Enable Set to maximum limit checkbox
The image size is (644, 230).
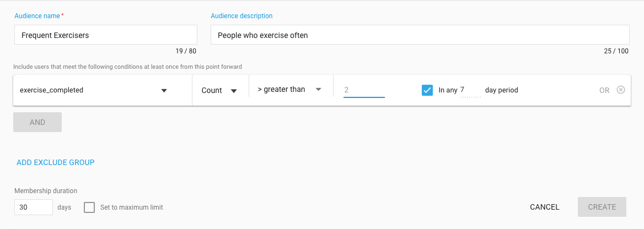89,207
